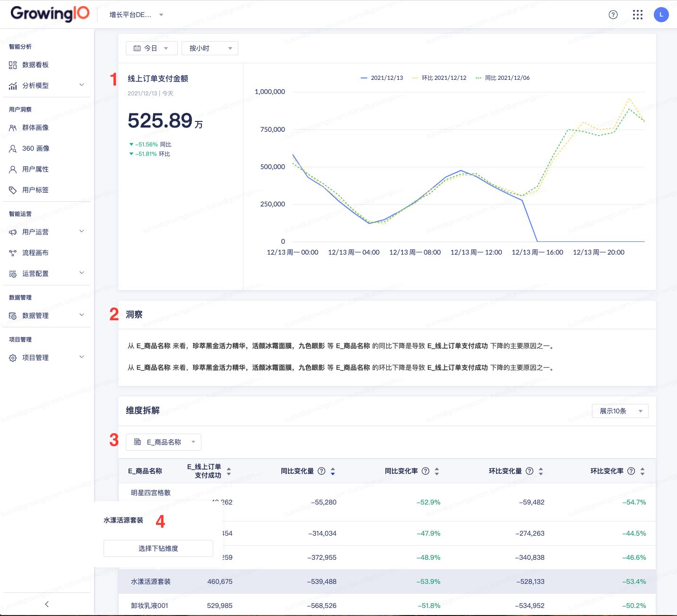Open the 今日 date range dropdown

click(152, 48)
